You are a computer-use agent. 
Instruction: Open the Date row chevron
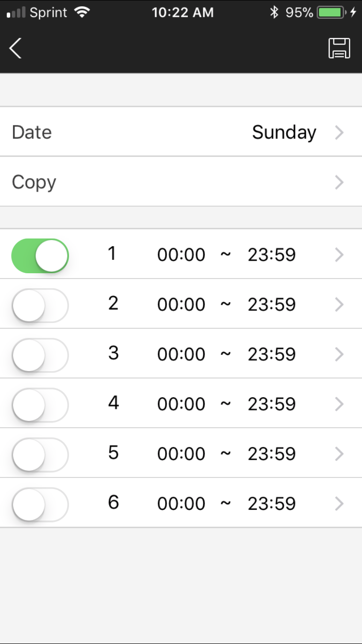click(x=339, y=132)
